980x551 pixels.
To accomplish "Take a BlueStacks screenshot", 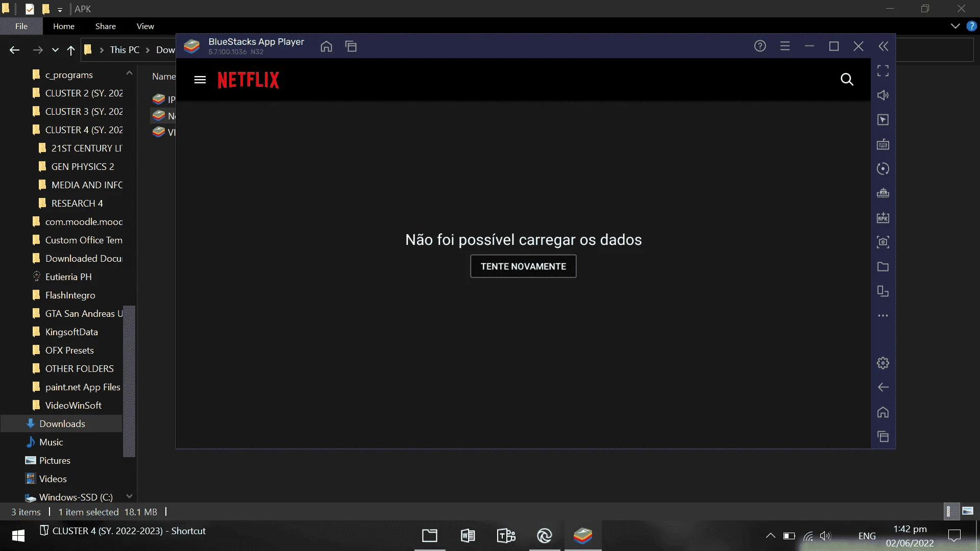I will (x=883, y=242).
